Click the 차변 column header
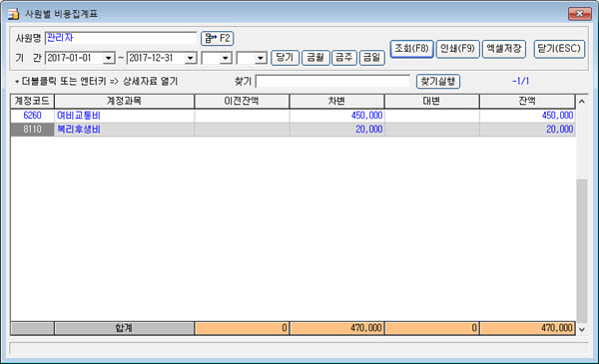Screen dimensions: 599x364 pos(336,101)
